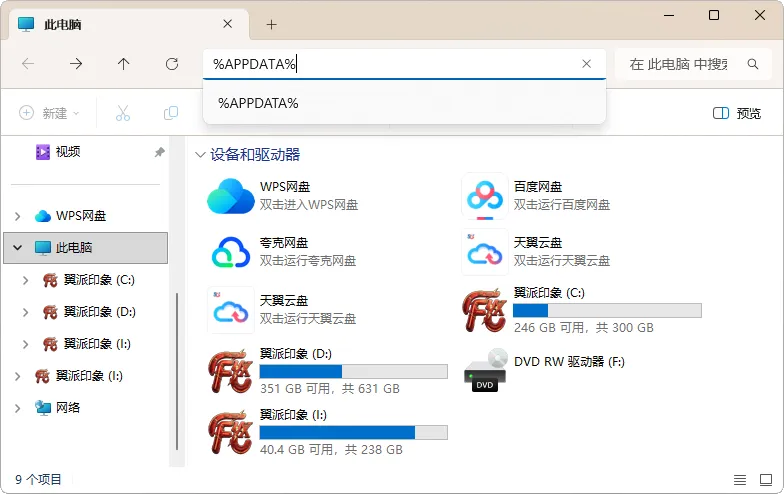
Task: Choose the %APPDATA% autocomplete suggestion
Action: tap(404, 103)
